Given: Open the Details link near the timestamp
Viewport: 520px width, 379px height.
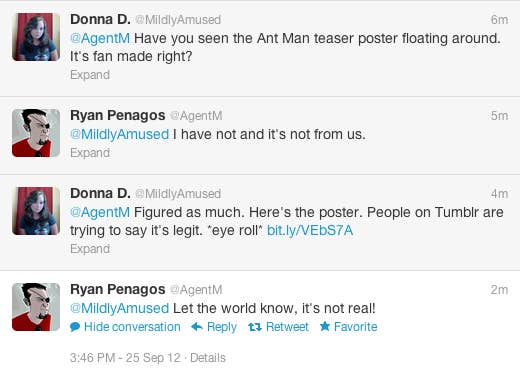Looking at the screenshot, I should click(x=208, y=358).
